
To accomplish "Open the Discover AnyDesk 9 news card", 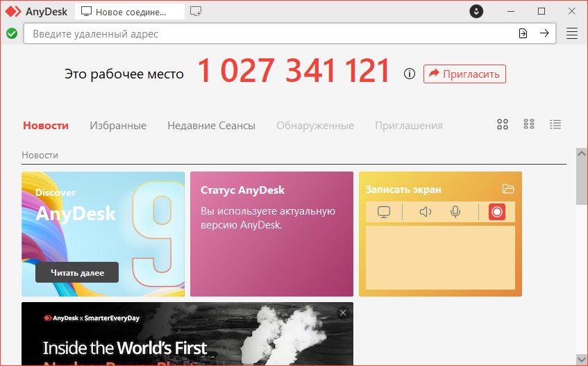I will coord(103,234).
